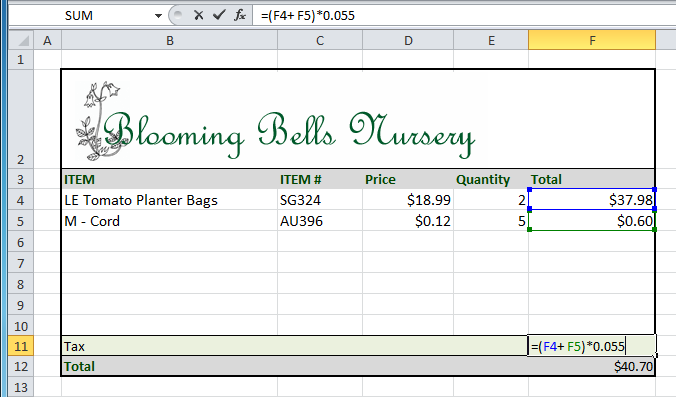Select row 4 header
The image size is (676, 397).
point(21,200)
